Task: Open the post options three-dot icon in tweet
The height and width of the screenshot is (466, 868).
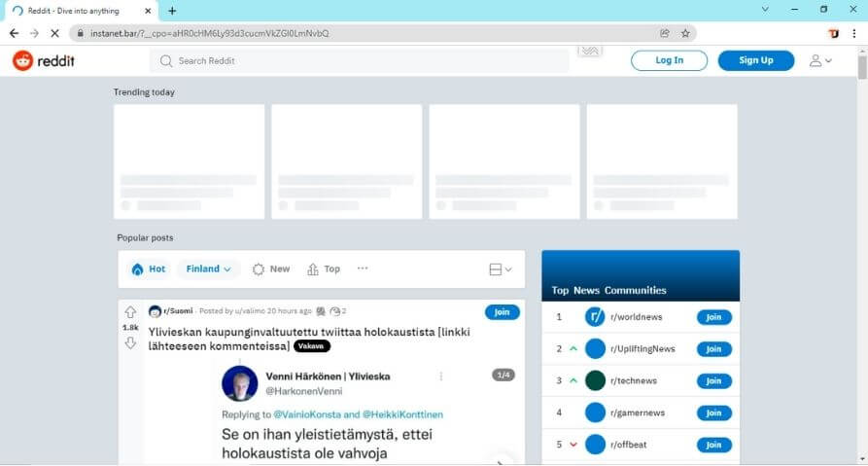Action: (x=440, y=376)
